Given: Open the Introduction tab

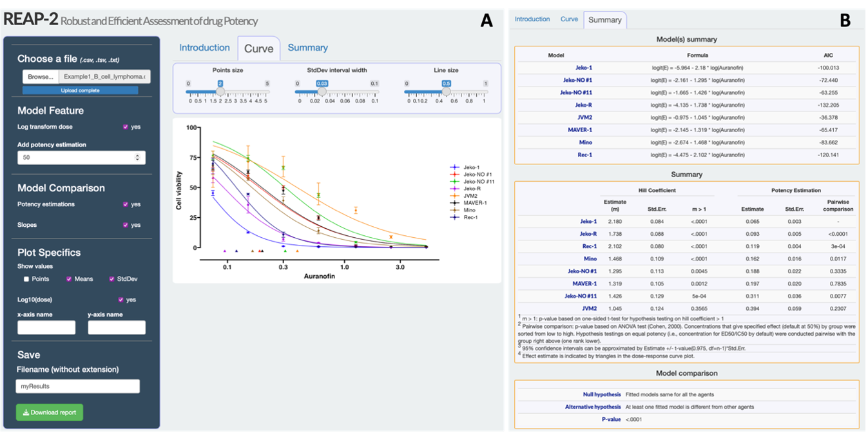Looking at the screenshot, I should tap(204, 48).
